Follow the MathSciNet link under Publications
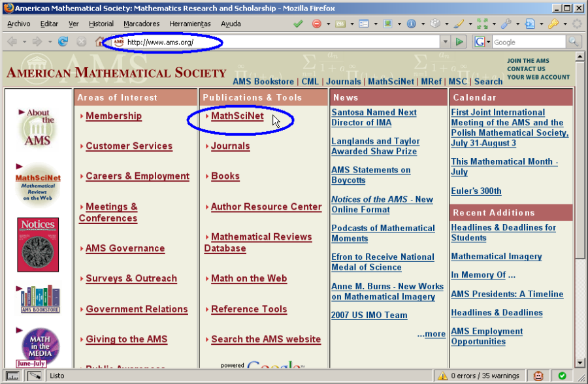Viewport: 588px width, 384px height. click(237, 116)
